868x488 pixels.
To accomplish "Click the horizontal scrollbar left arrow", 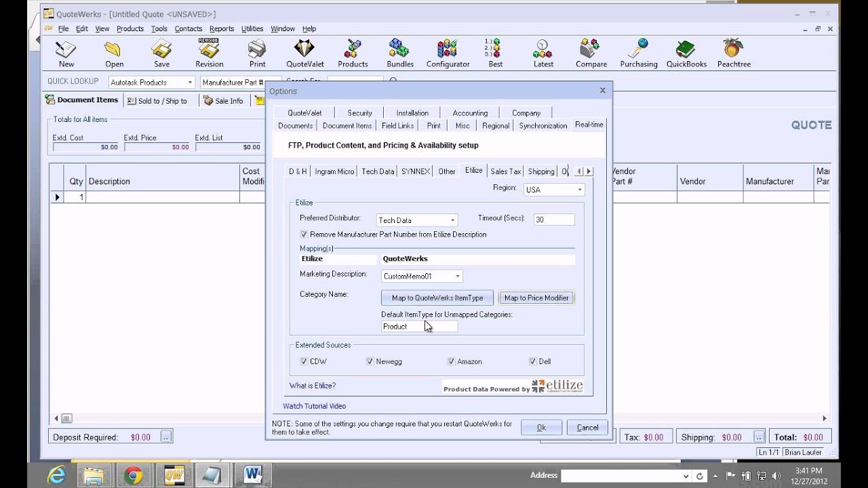I will point(56,418).
